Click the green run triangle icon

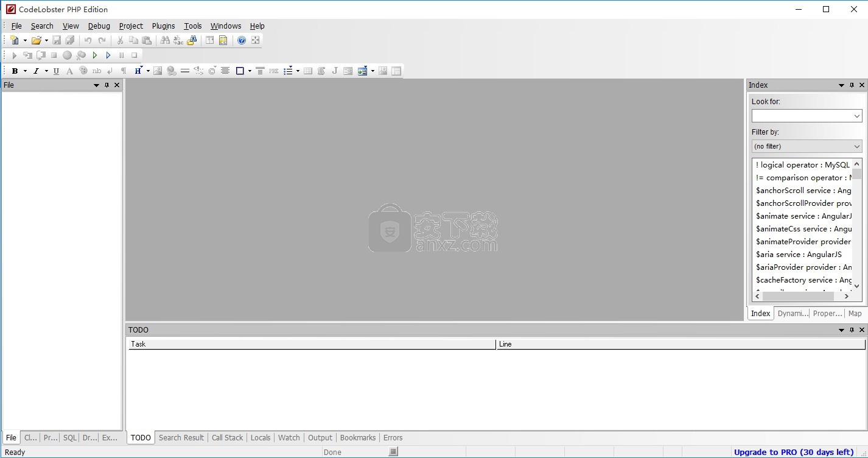click(95, 55)
